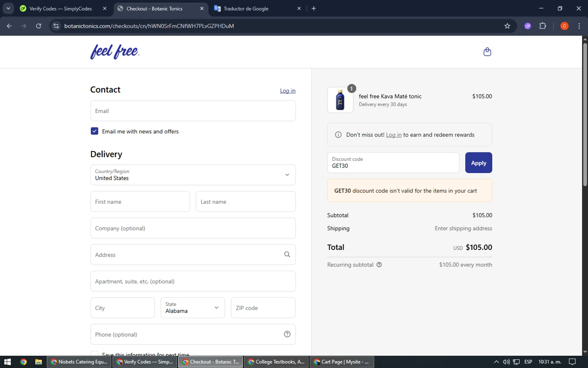588x368 pixels.
Task: Click the City field
Action: (122, 308)
